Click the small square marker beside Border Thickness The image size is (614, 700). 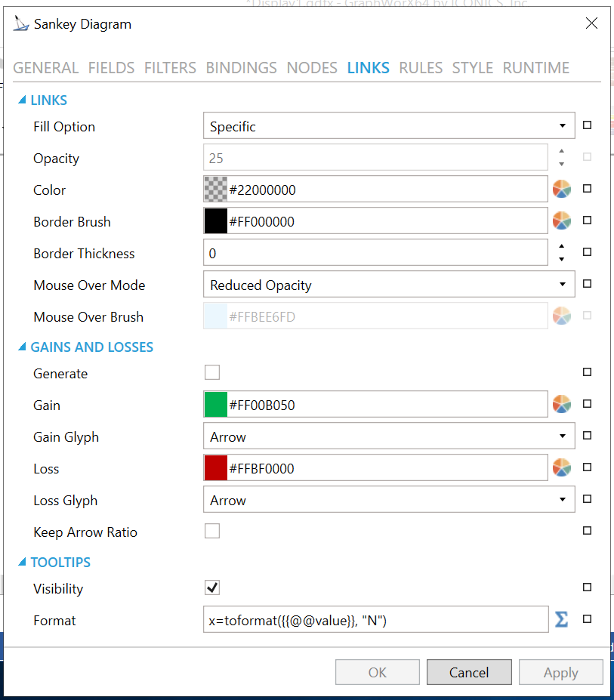(x=588, y=253)
